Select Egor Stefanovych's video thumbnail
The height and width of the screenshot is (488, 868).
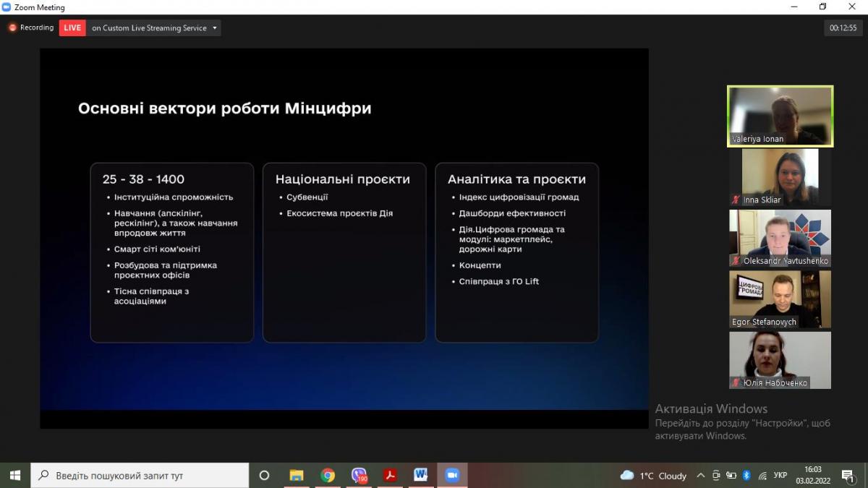780,299
